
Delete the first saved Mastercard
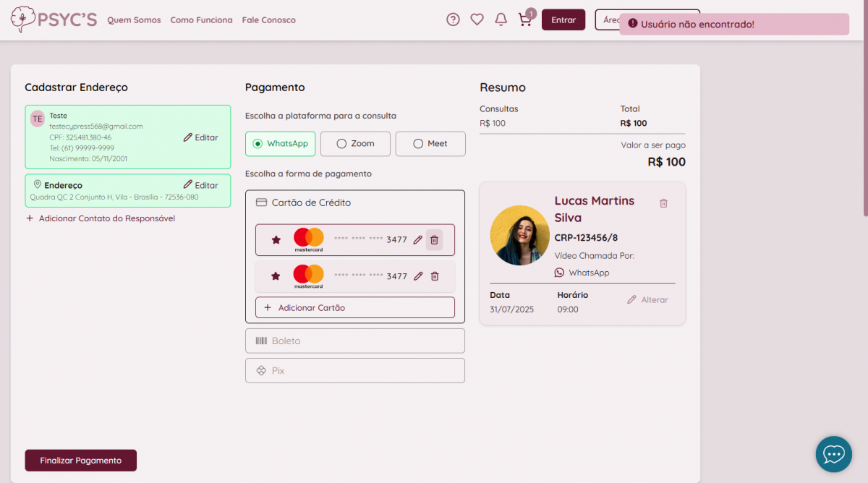(x=434, y=240)
